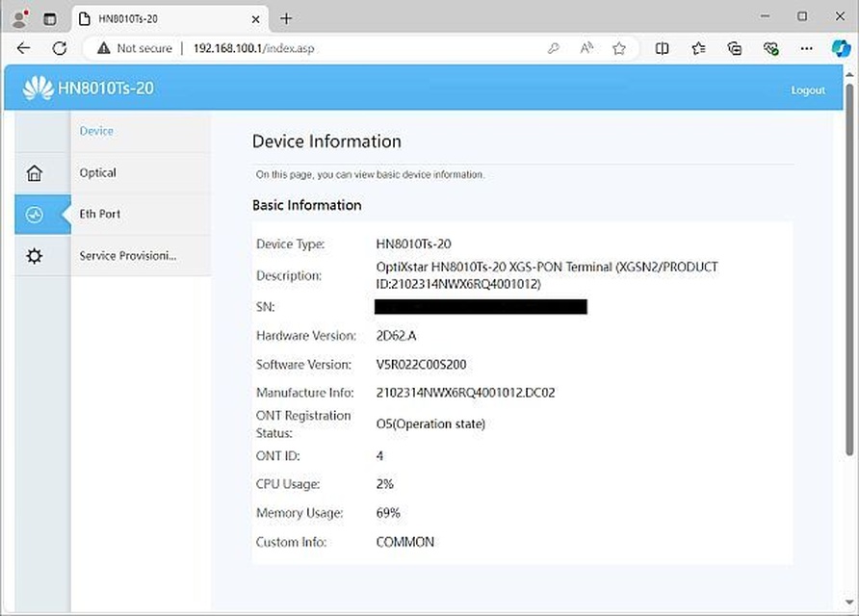Click the Huawei logo in header
The width and height of the screenshot is (859, 616).
[38, 89]
